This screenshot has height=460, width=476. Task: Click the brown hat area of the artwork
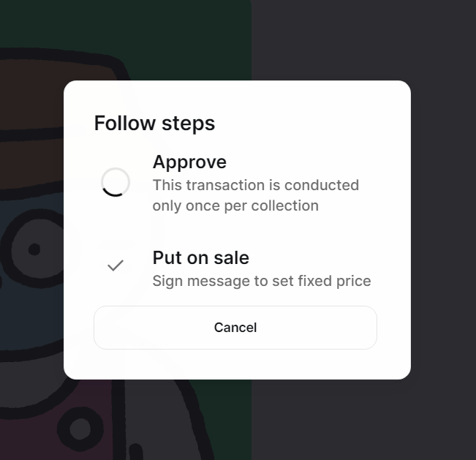(31, 100)
